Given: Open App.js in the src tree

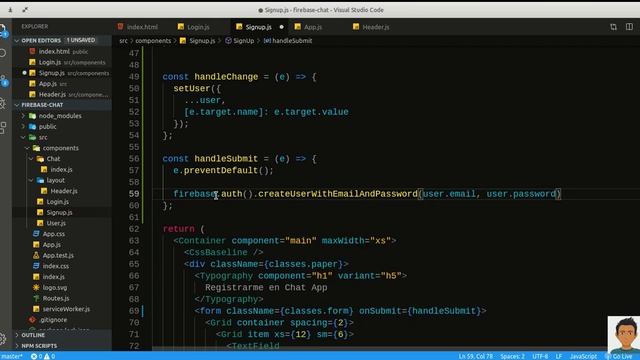Looking at the screenshot, I should 51,245.
